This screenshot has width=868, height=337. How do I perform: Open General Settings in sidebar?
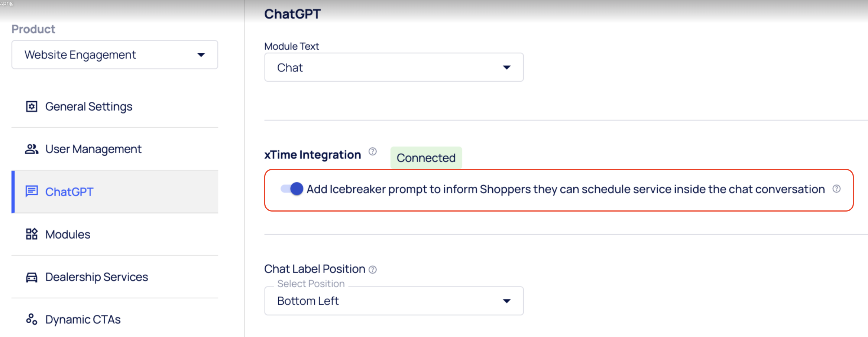point(89,107)
